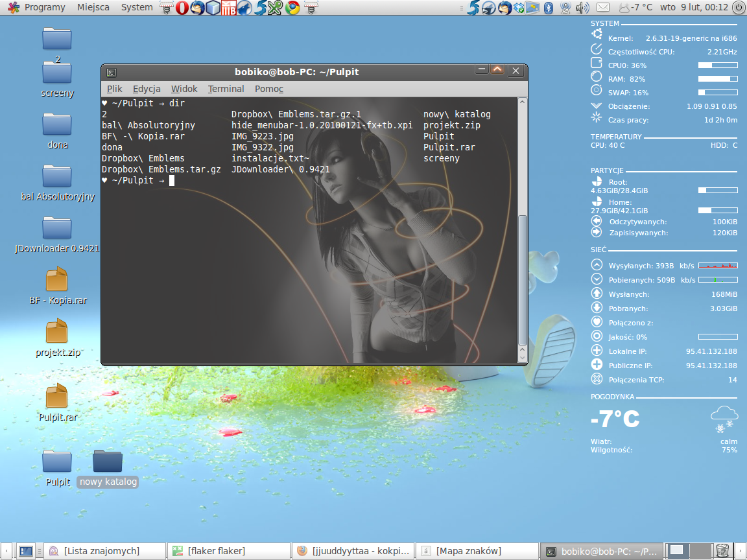Expand the Miejsca places menu

[93, 8]
